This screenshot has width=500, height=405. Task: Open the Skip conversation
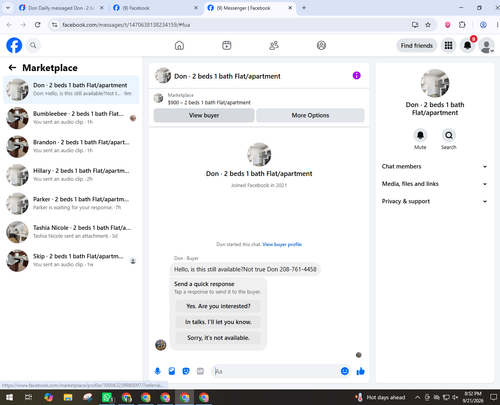coord(71,260)
